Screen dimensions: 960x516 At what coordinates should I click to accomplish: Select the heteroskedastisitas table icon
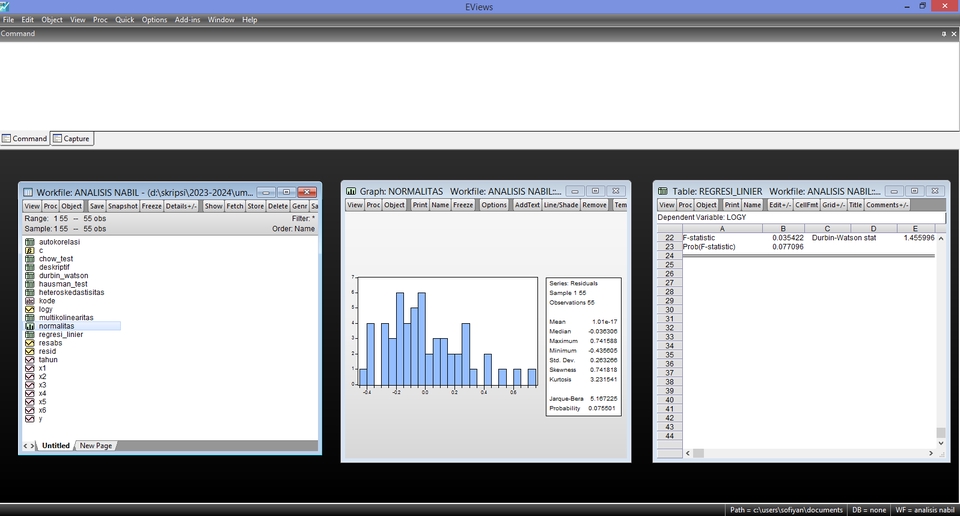[29, 293]
